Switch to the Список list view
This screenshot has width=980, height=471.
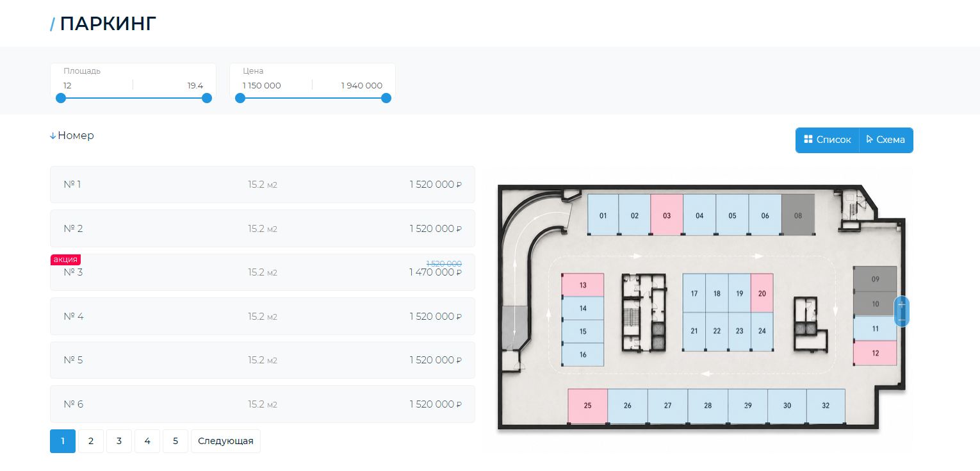pos(828,140)
